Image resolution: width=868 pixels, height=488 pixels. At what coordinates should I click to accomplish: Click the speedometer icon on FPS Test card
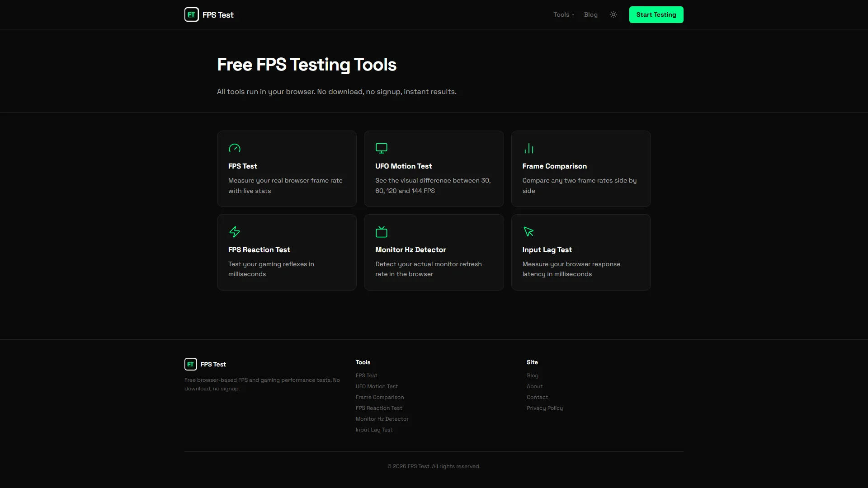pyautogui.click(x=235, y=148)
